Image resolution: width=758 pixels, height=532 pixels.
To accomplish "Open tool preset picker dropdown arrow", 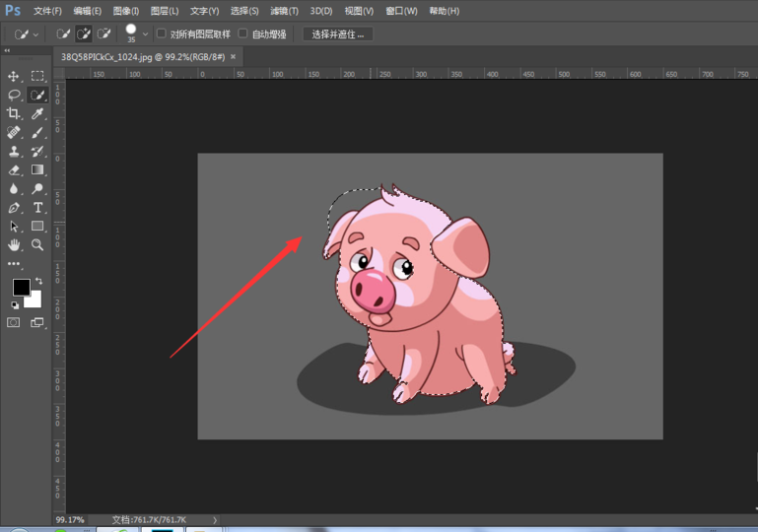I will pos(36,33).
